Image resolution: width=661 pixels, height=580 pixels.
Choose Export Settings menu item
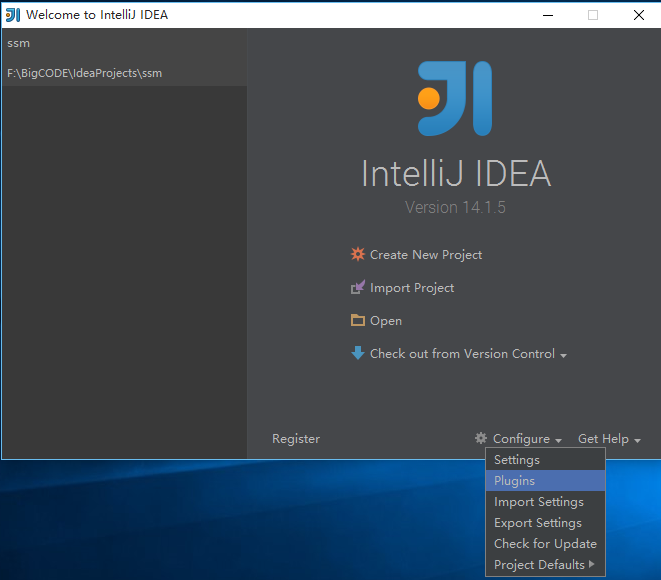(545, 523)
